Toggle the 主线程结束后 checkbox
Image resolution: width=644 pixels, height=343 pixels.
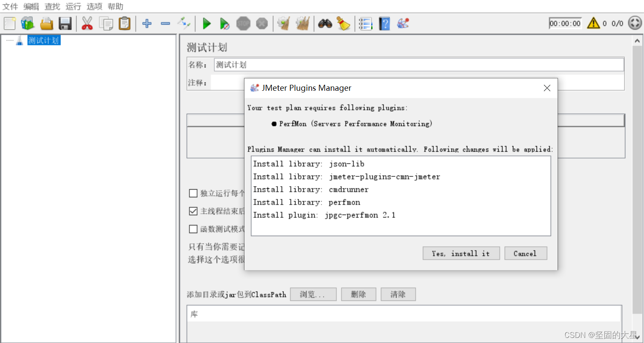[193, 211]
